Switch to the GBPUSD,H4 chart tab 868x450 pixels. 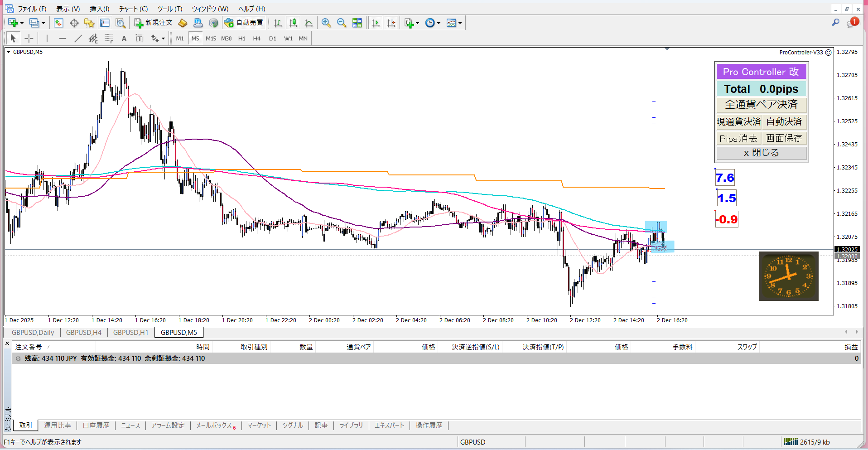click(84, 332)
